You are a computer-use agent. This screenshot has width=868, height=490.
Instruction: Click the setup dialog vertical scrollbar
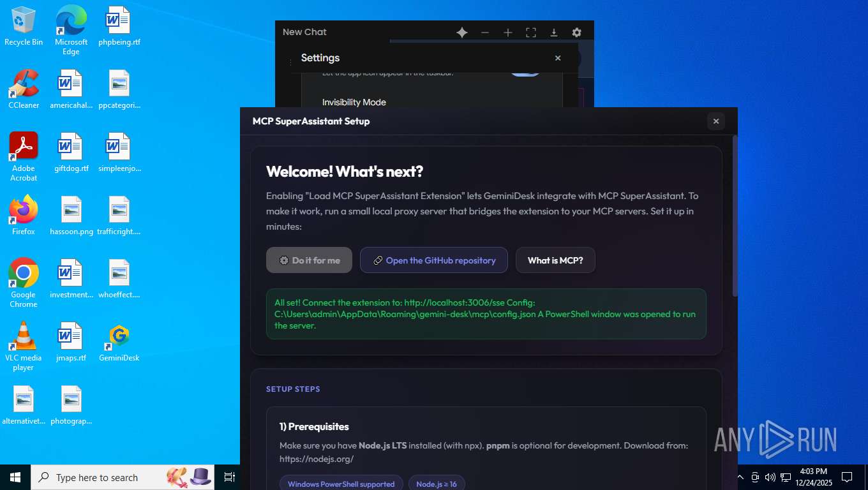click(735, 216)
